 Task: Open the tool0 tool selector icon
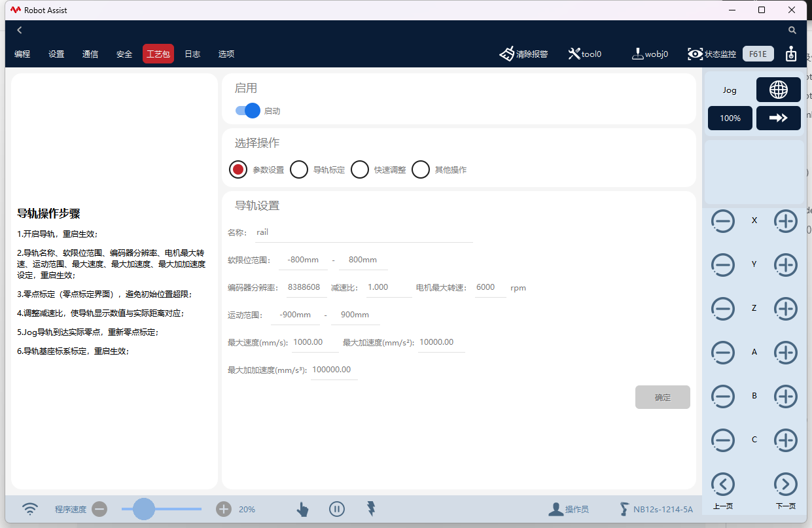coord(573,53)
